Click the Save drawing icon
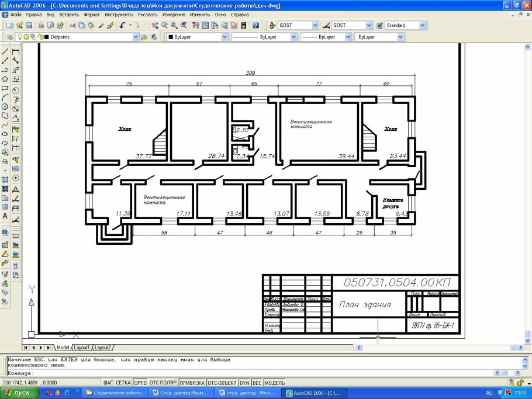The width and height of the screenshot is (532, 399). [30, 26]
